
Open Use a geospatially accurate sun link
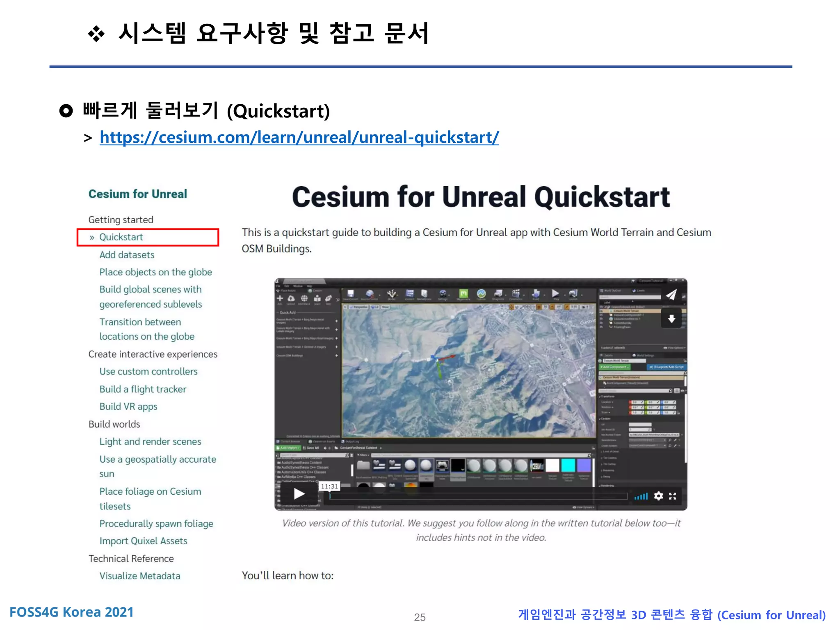[x=157, y=466]
